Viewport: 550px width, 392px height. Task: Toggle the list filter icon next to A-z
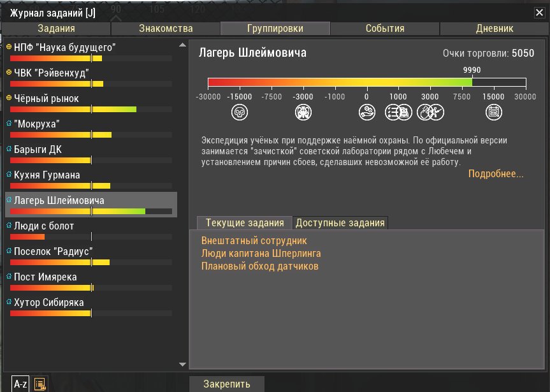click(40, 383)
